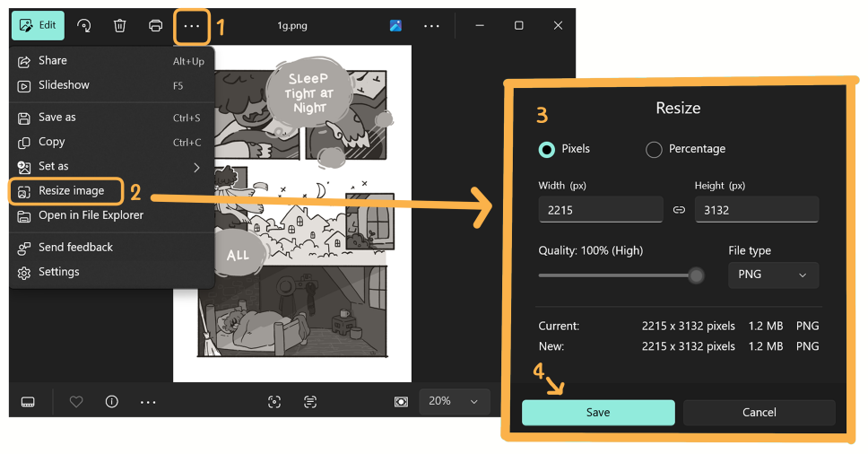868x454 pixels.
Task: Toggle the filmstrip icon at bottom left
Action: tap(28, 401)
